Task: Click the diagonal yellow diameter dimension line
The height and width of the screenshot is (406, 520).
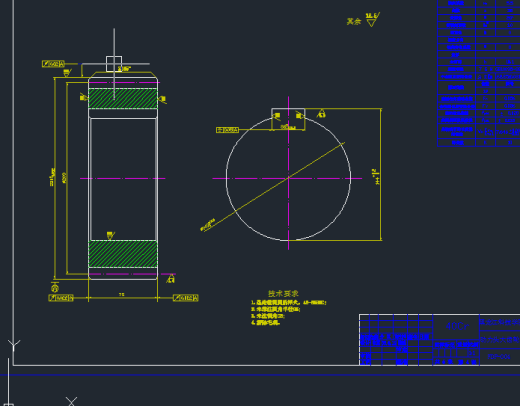Action: pyautogui.click(x=274, y=187)
